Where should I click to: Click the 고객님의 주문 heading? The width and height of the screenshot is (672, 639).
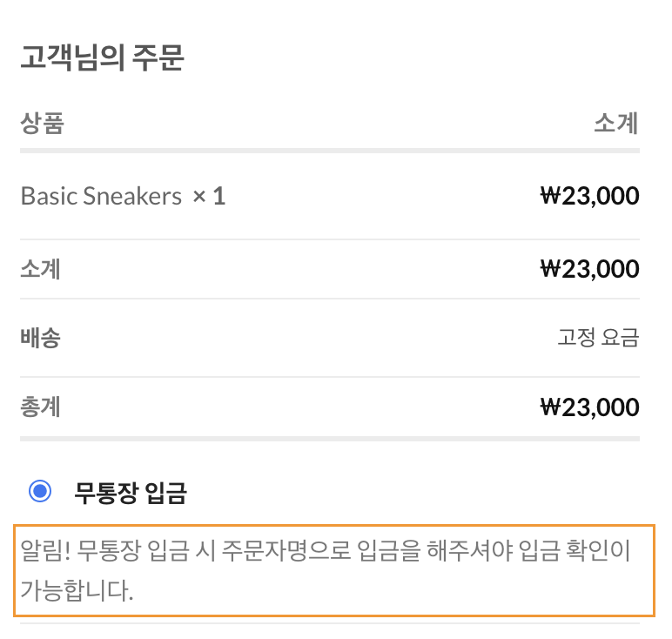coord(102,60)
